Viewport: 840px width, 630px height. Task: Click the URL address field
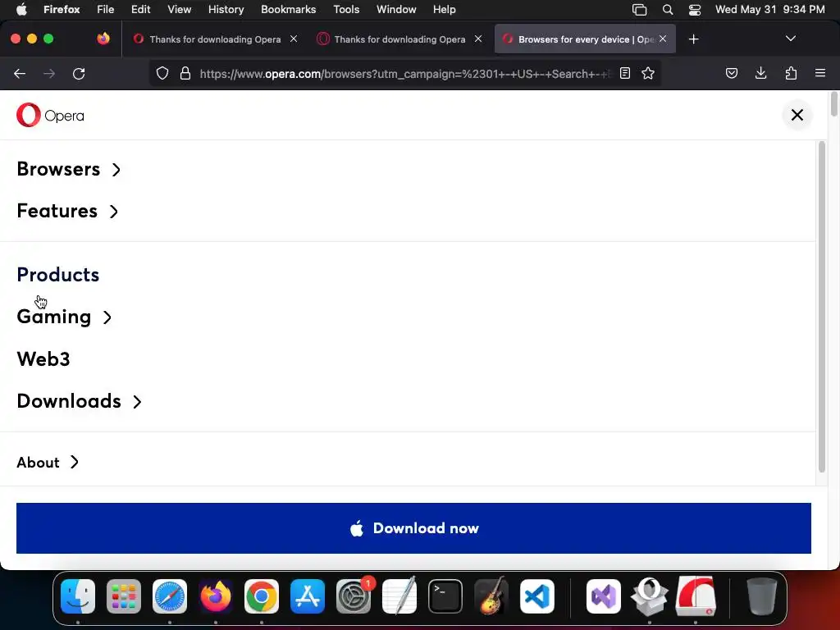(x=404, y=73)
